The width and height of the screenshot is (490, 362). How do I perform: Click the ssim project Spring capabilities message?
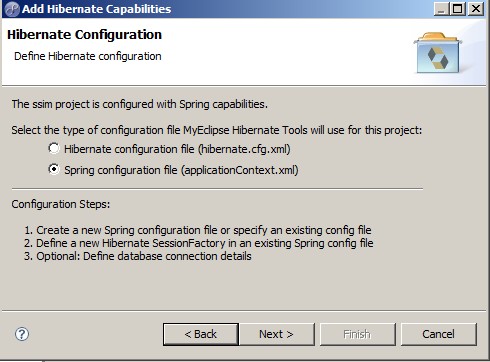[140, 104]
